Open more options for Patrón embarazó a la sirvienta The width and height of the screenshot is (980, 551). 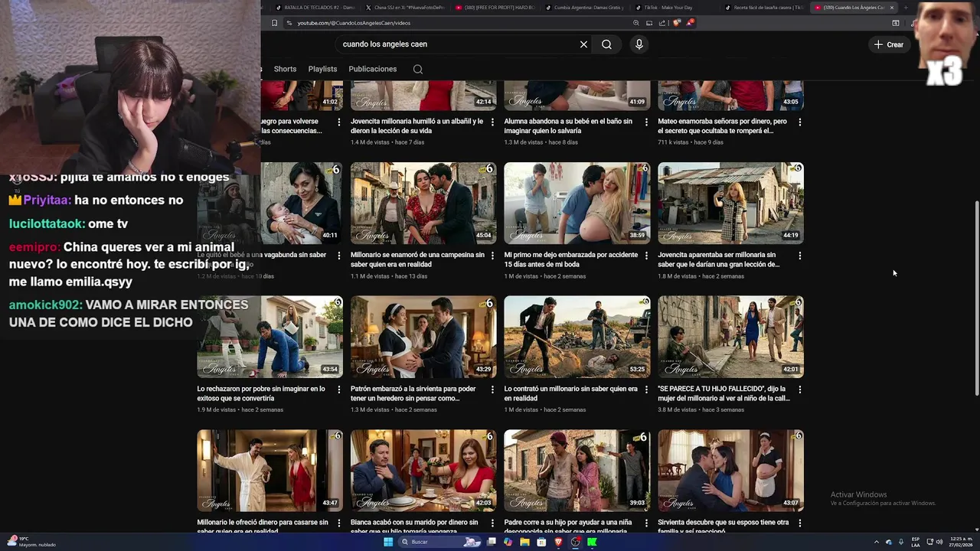(492, 390)
